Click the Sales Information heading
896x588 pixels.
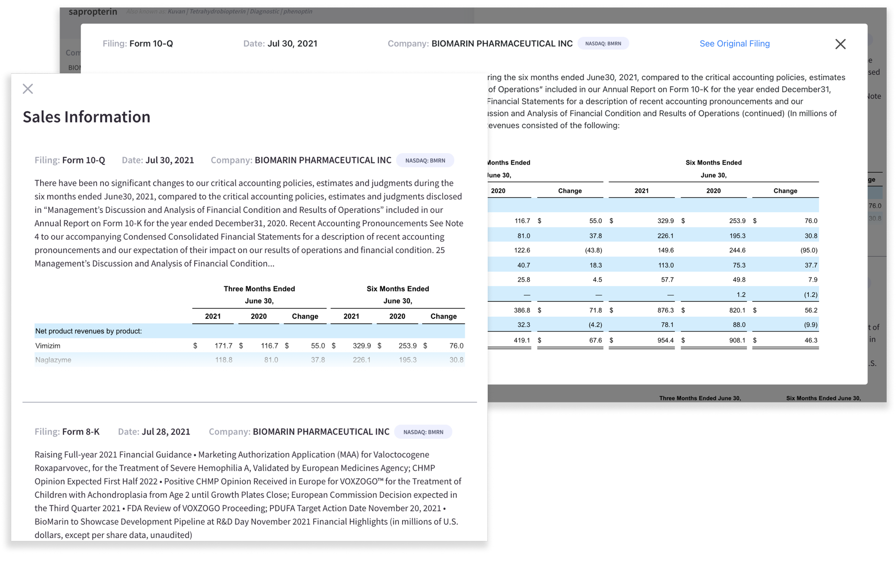coord(86,117)
